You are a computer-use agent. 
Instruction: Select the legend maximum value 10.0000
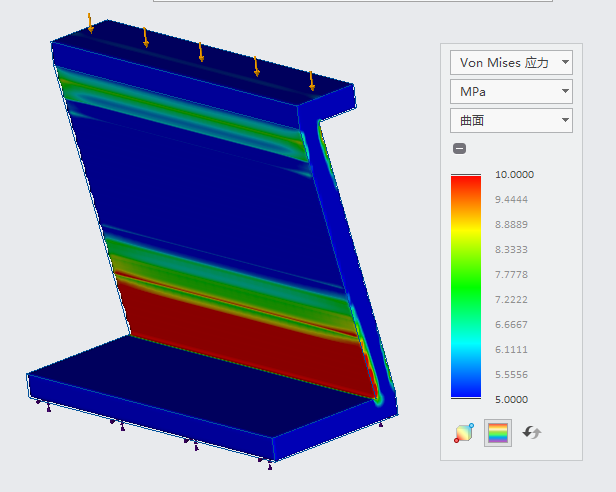(x=514, y=174)
